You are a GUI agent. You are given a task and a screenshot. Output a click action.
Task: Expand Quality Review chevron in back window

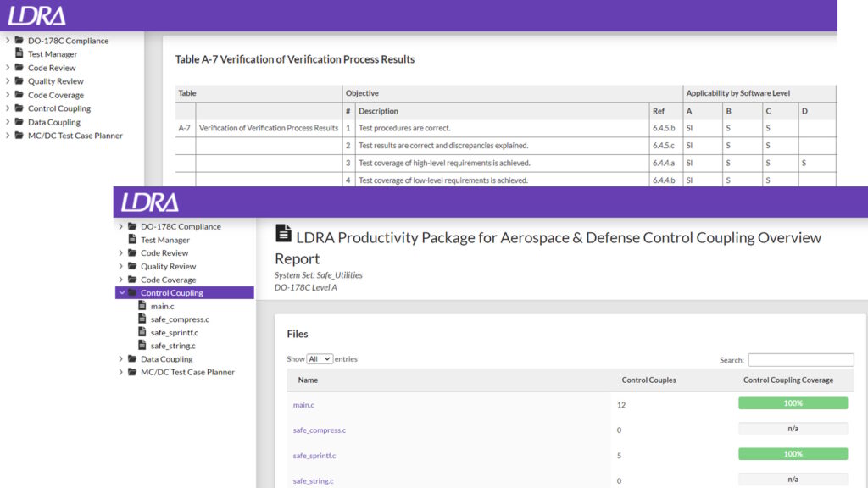click(x=8, y=80)
